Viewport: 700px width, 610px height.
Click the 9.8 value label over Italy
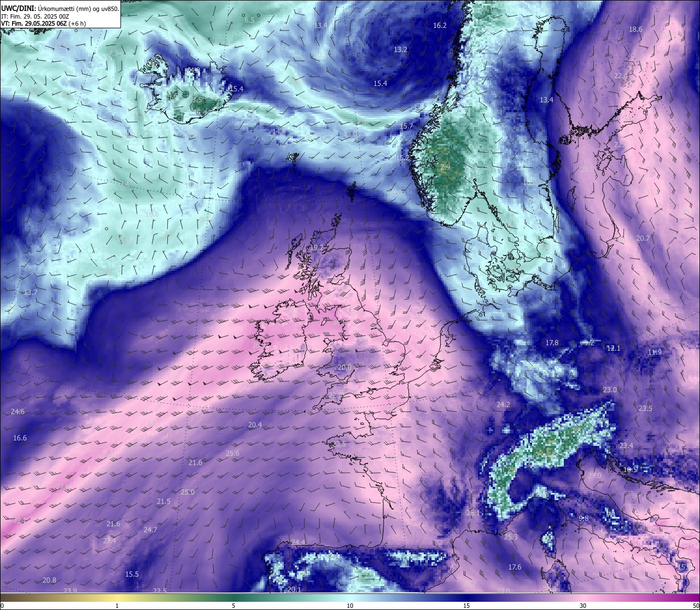point(584,519)
